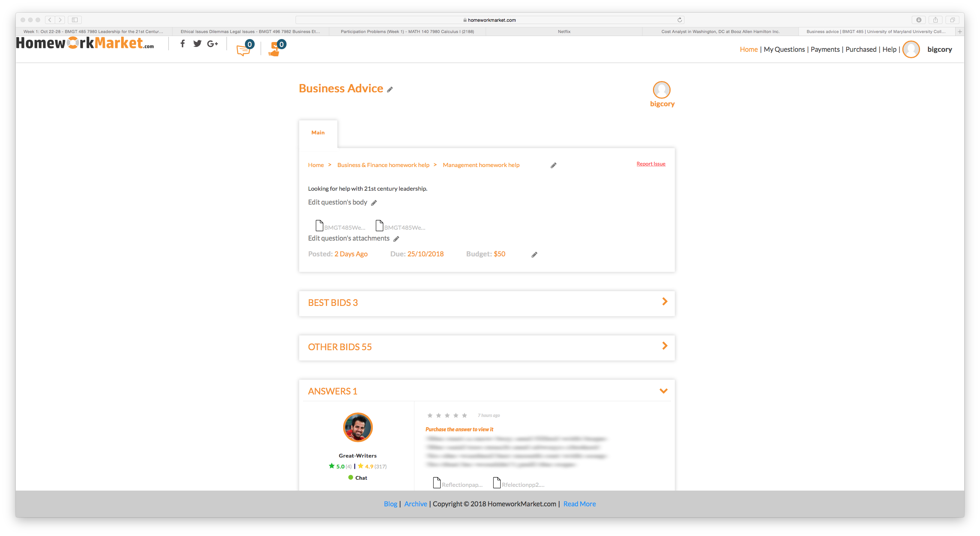Click the 'Due: 25/10/2018' text
The image size is (980, 536).
point(417,254)
